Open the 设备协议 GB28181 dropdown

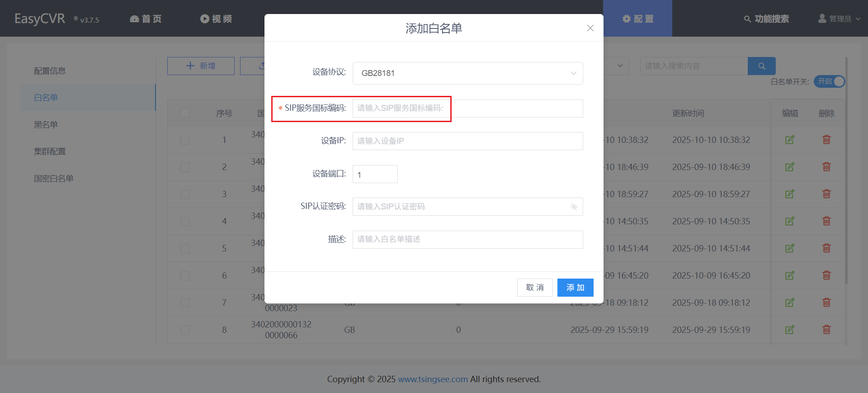(467, 73)
